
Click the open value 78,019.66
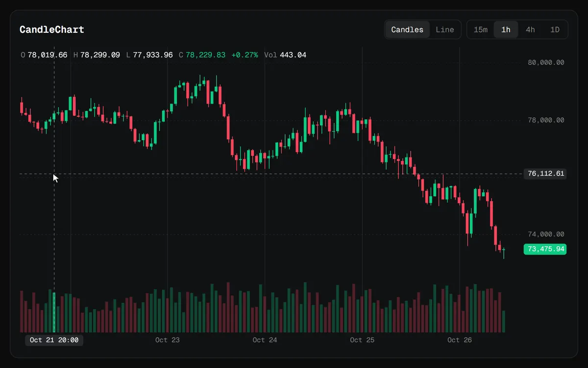pos(48,55)
